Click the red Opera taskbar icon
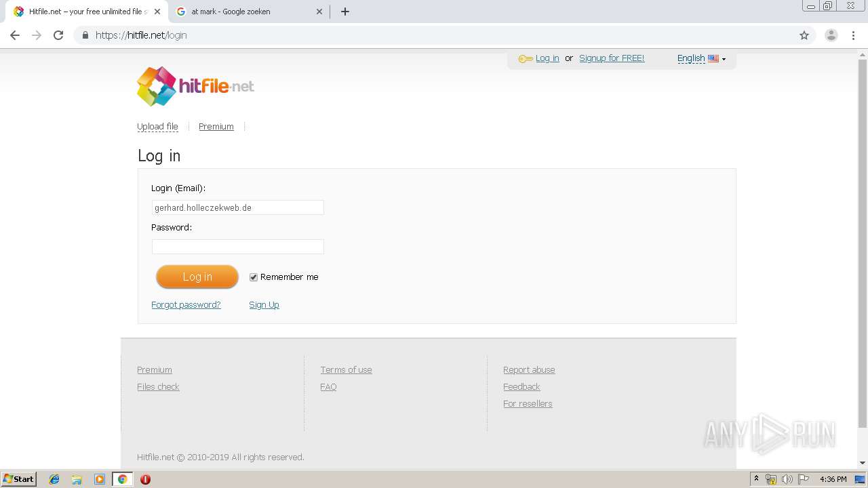Screen dimensions: 868x488 pos(145,479)
